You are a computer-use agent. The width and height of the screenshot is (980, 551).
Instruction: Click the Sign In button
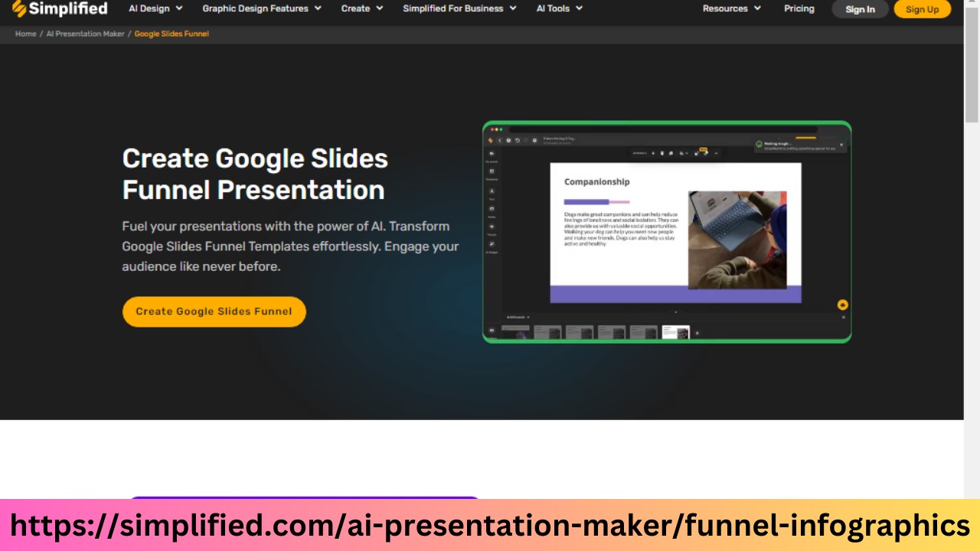(860, 9)
